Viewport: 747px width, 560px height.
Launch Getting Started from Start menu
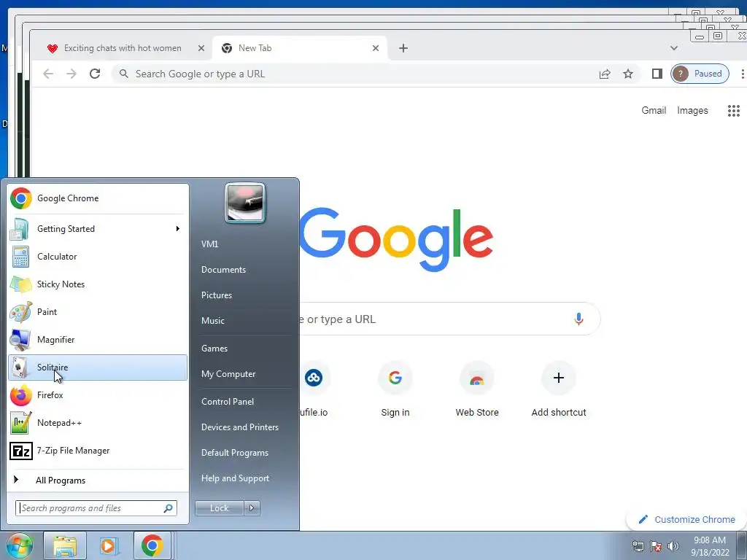pyautogui.click(x=98, y=229)
